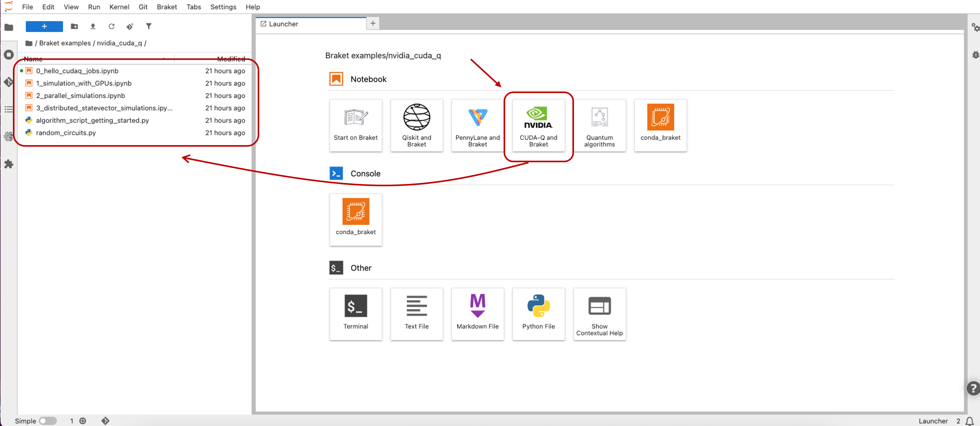
Task: Refresh the file browser list
Action: click(x=111, y=26)
